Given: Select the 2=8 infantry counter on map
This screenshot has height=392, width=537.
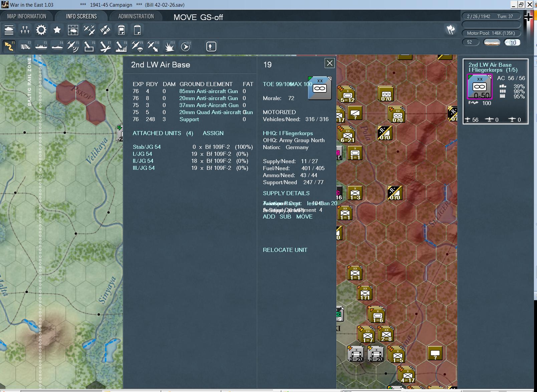Looking at the screenshot, I should coord(386,334).
